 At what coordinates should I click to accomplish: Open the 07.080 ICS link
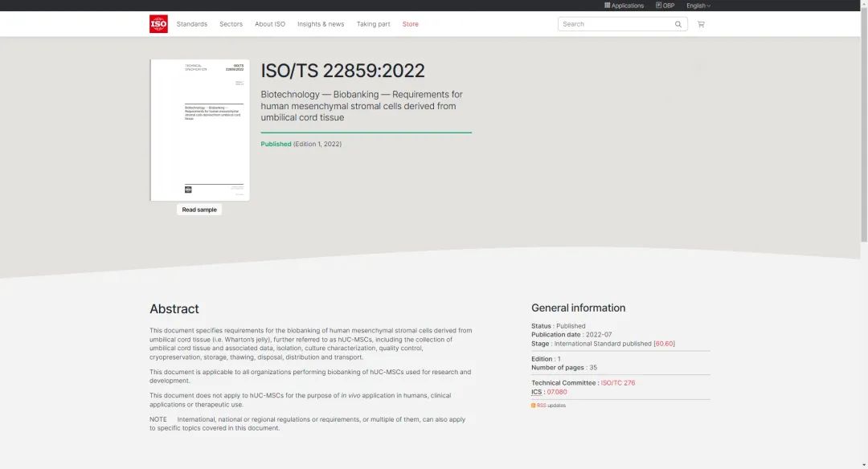coord(557,392)
